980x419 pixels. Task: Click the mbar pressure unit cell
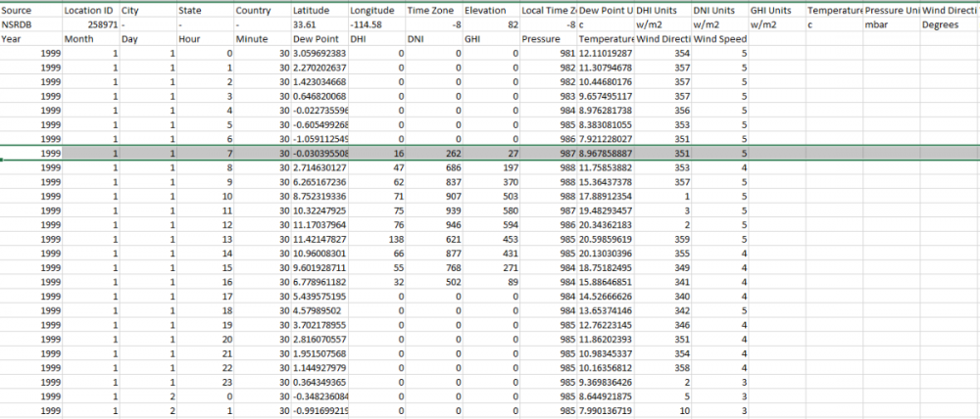[892, 24]
